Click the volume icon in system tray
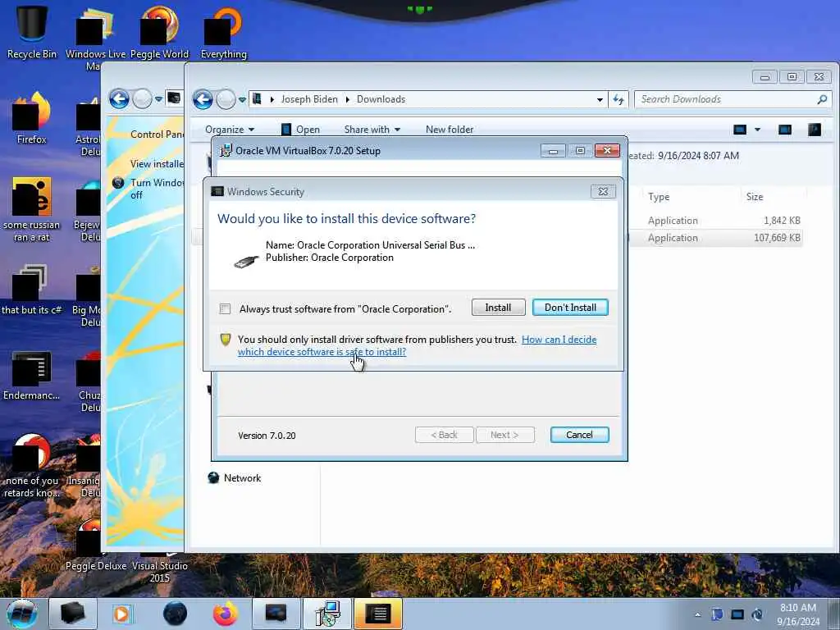Screen dimensions: 840x630 757,614
